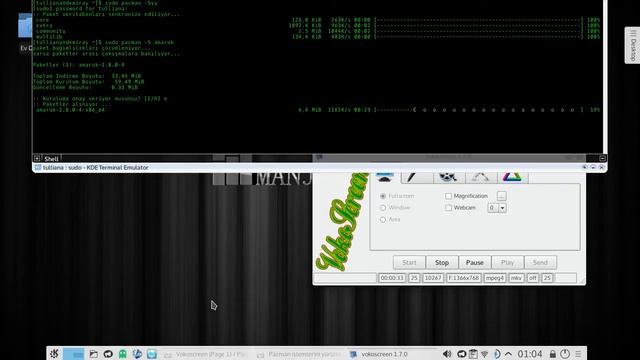This screenshot has height=360, width=640.
Task: Click the Pause recording button
Action: point(475,262)
